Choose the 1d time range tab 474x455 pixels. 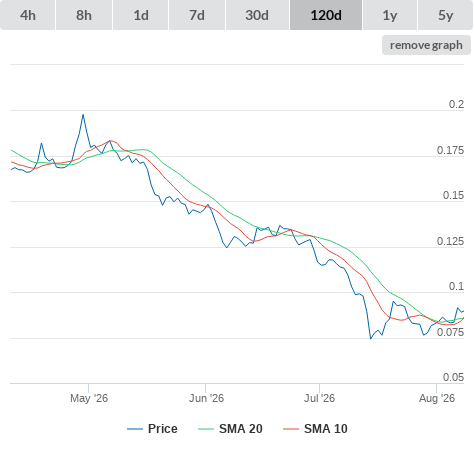(141, 15)
